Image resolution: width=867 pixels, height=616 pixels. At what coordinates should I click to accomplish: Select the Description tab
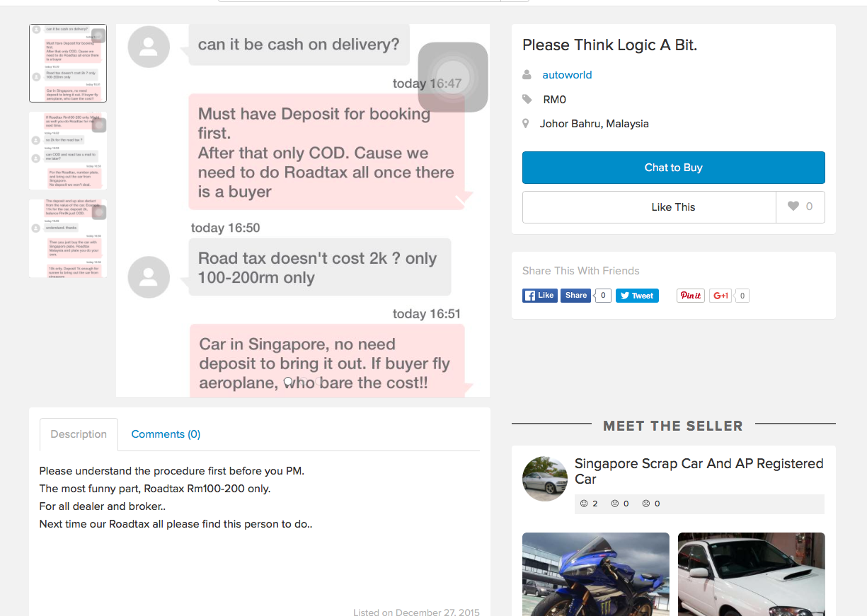[x=79, y=434]
